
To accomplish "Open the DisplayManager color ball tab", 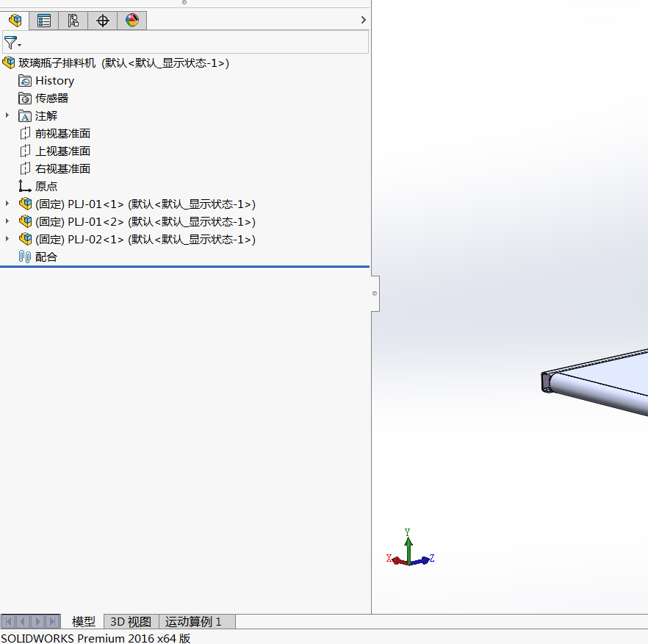I will pyautogui.click(x=132, y=21).
